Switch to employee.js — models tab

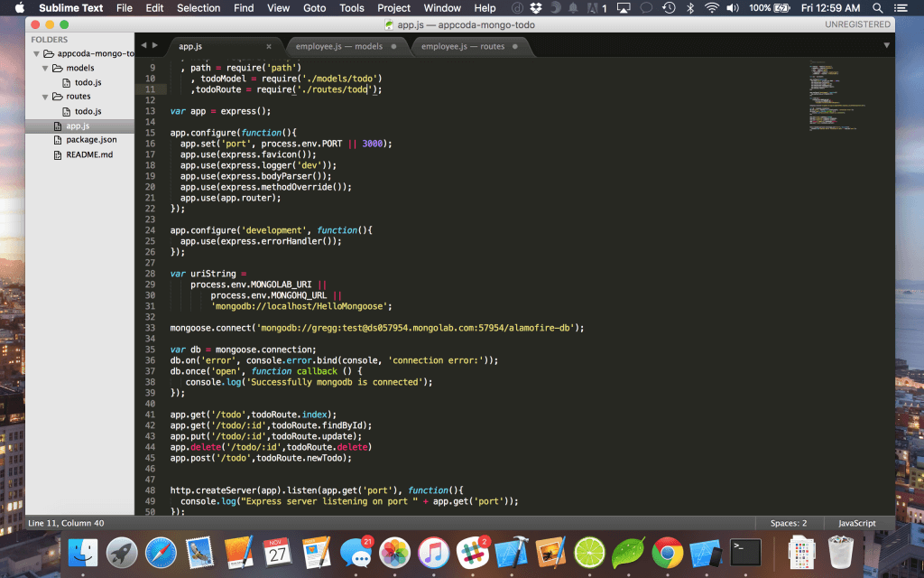(x=339, y=47)
